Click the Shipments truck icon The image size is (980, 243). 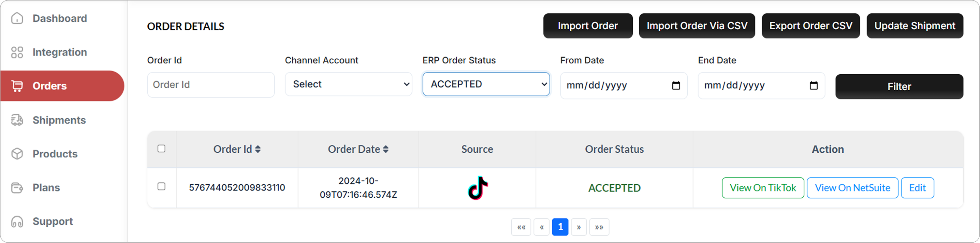pyautogui.click(x=17, y=120)
